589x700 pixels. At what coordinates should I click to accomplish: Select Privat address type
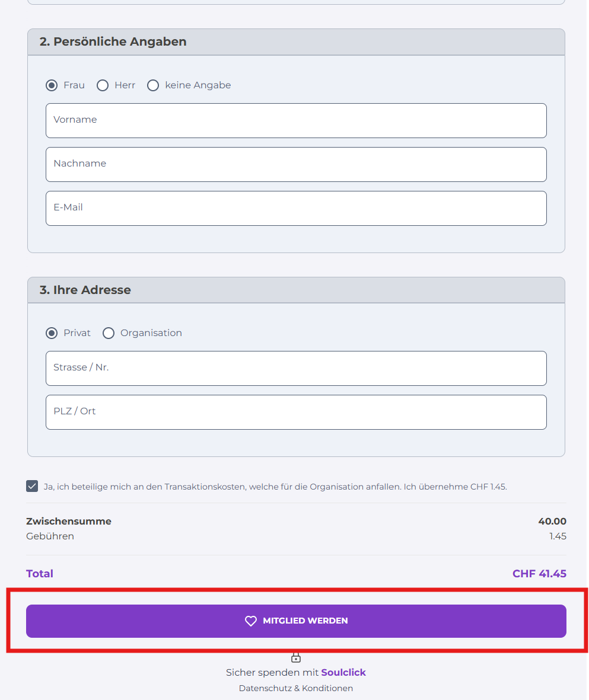[x=52, y=333]
